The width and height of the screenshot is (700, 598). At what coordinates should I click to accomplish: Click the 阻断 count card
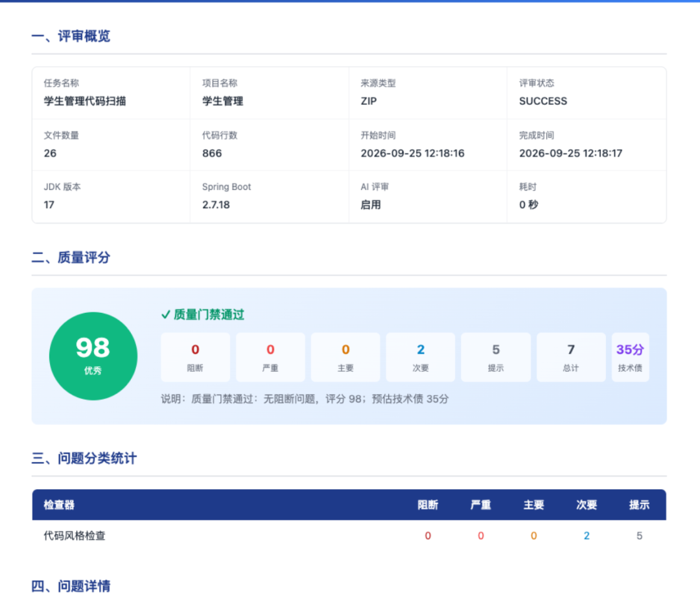[x=195, y=357]
